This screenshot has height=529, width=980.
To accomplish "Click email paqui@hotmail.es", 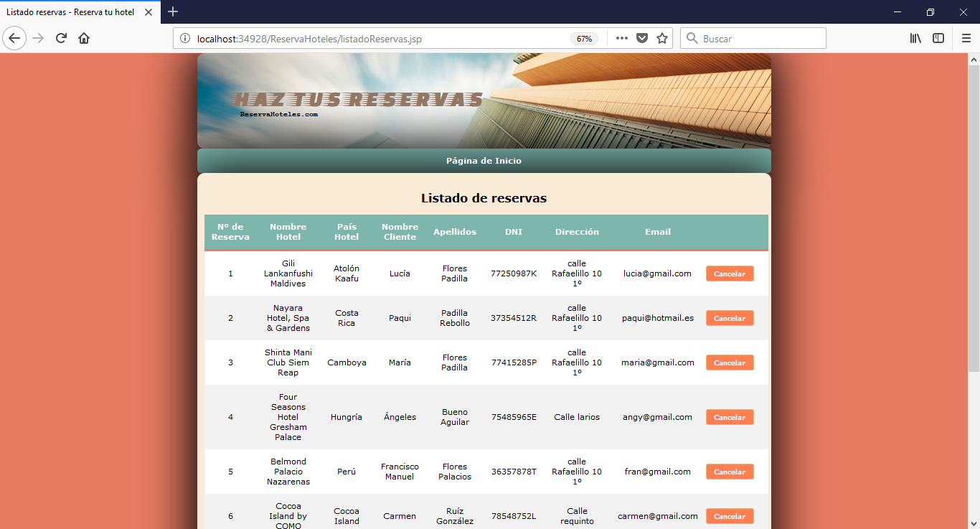I will click(658, 318).
